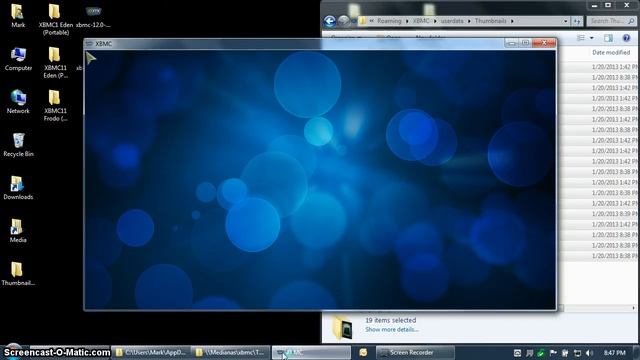The image size is (640, 360).
Task: Navigate to XBMC in the breadcrumb
Action: coord(421,21)
